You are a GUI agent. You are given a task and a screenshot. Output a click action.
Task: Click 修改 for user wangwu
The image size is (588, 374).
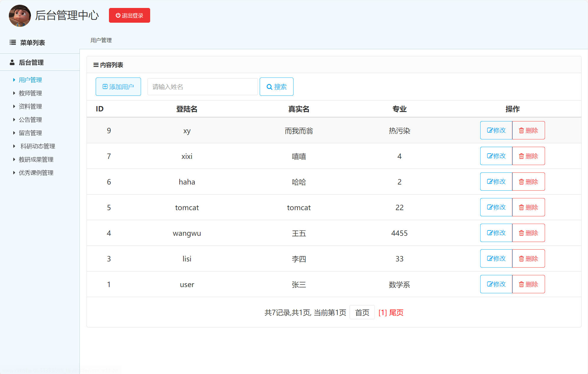pyautogui.click(x=496, y=233)
